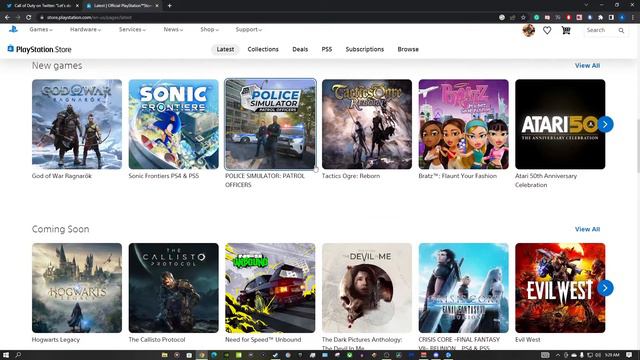Viewport: 640px width, 360px height.
Task: Expand the Shop dropdown menu
Action: click(209, 29)
